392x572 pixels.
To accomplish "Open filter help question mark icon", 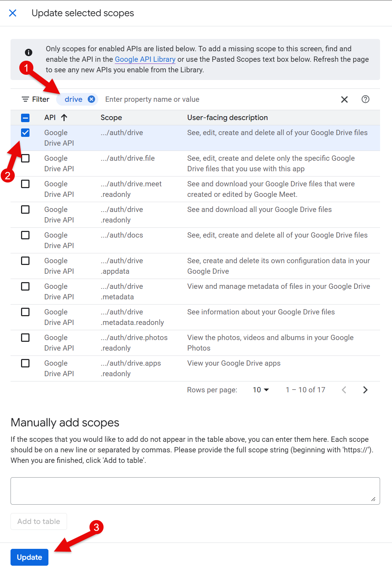I will 365,99.
